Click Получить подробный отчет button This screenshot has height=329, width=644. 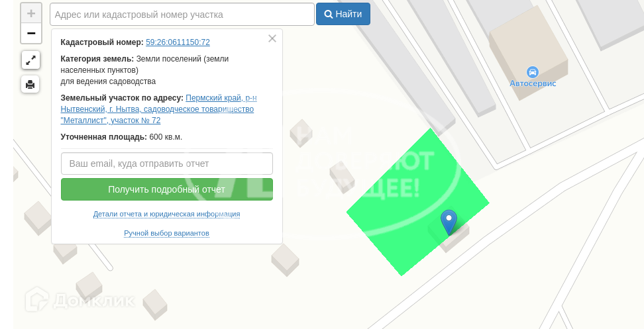pos(167,189)
